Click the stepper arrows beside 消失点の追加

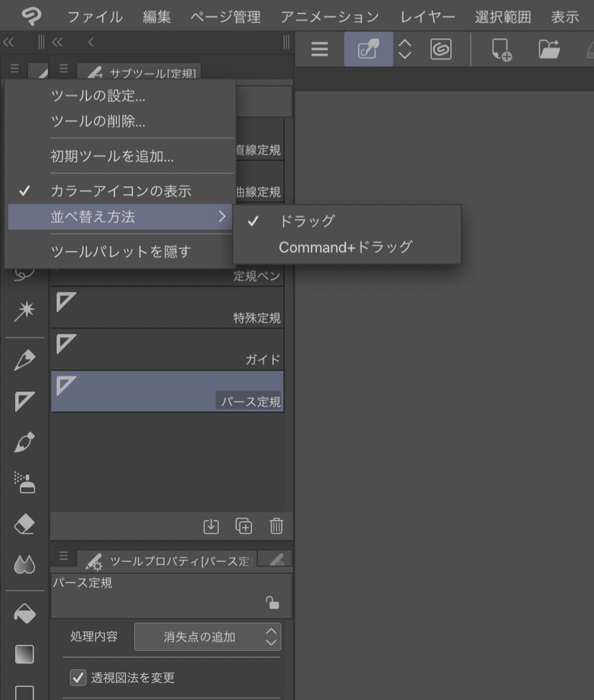pyautogui.click(x=273, y=636)
